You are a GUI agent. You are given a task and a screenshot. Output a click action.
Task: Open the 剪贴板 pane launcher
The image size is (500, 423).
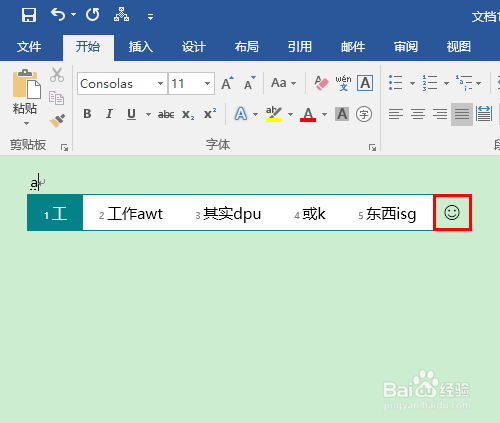pyautogui.click(x=64, y=147)
